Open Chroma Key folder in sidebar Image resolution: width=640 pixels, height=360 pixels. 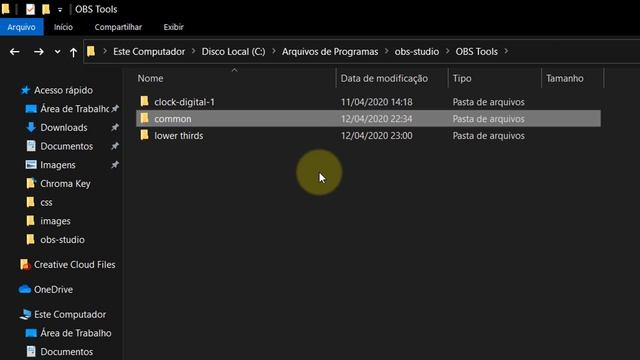tap(65, 184)
